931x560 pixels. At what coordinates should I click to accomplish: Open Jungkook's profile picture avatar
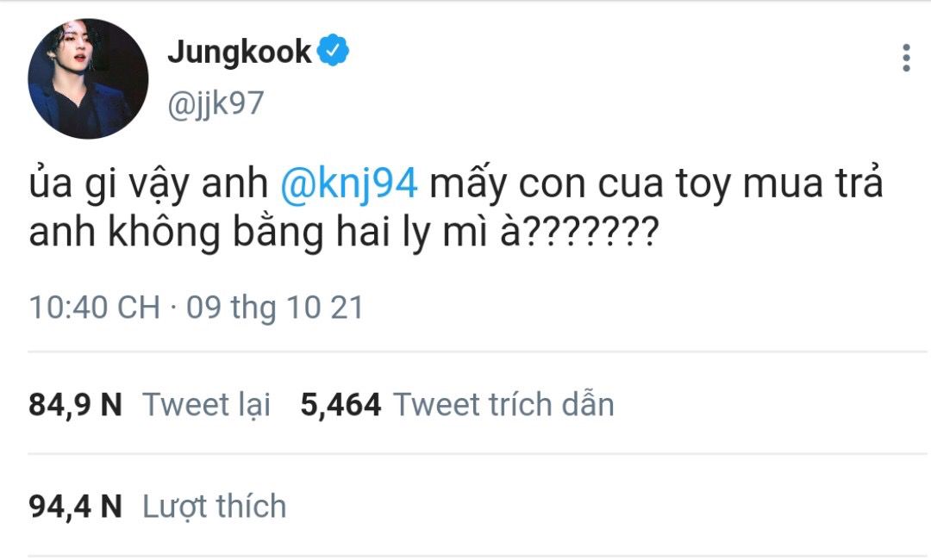coord(88,78)
